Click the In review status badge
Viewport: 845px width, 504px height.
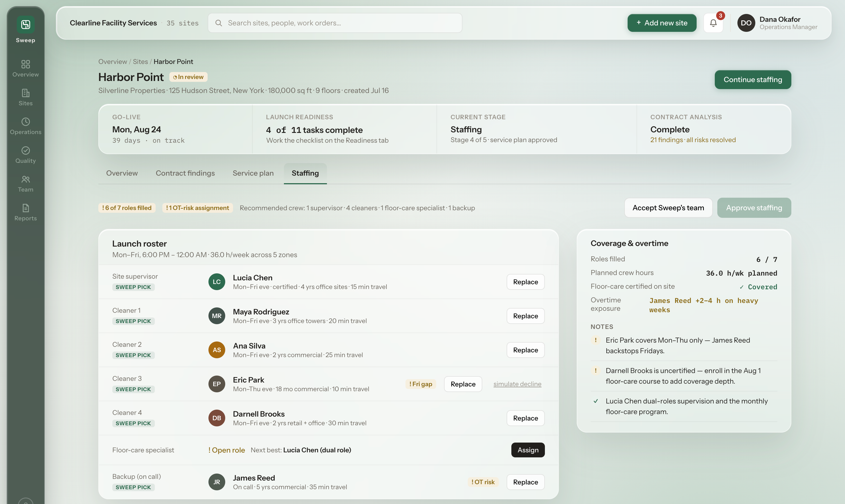tap(188, 77)
